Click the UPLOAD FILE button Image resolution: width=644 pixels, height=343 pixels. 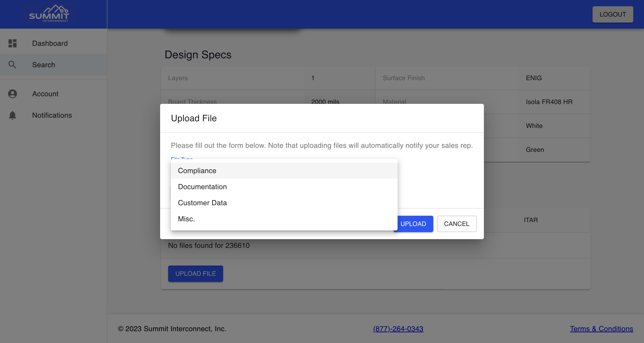[x=195, y=274]
